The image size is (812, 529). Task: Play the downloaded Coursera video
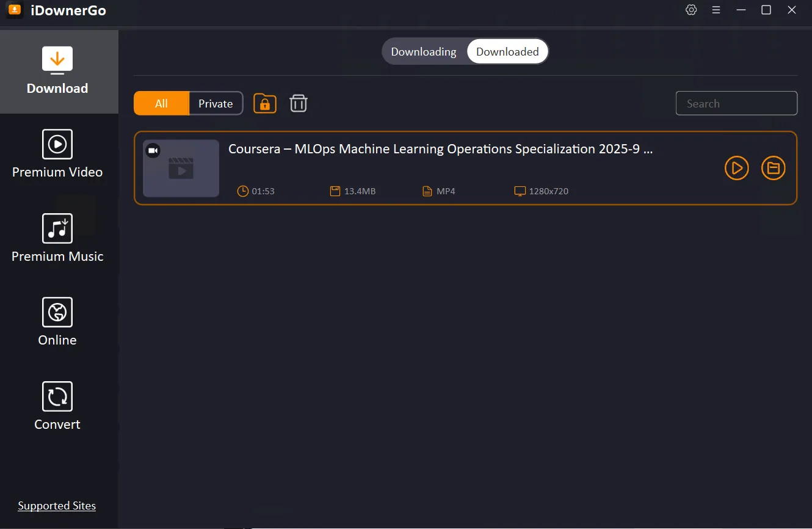coord(737,168)
